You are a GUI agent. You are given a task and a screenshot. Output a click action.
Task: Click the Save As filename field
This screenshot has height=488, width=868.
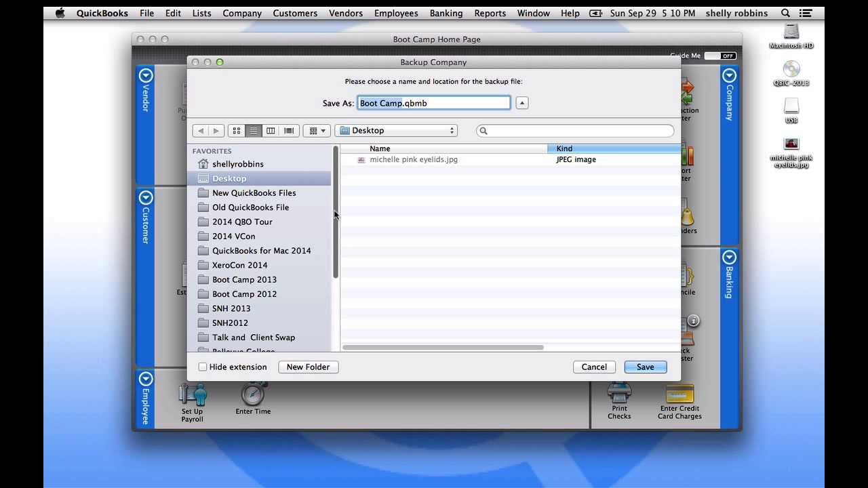pos(434,103)
